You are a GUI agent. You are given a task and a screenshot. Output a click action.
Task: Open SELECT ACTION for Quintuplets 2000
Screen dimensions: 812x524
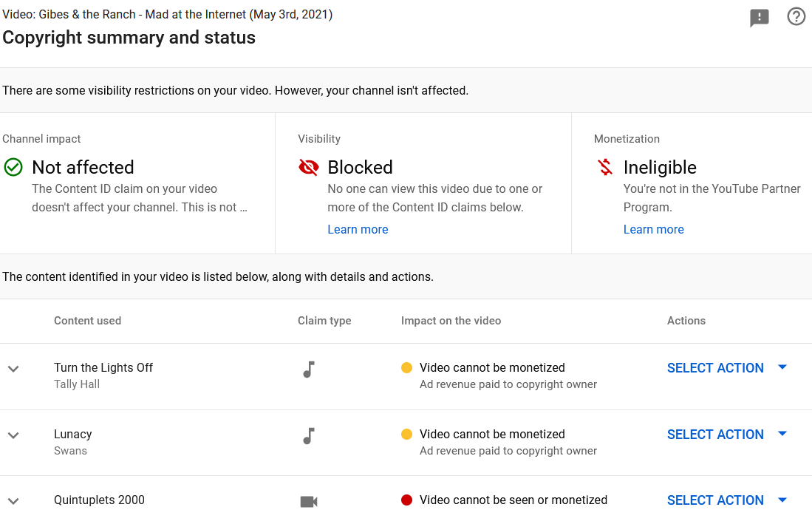pyautogui.click(x=727, y=500)
